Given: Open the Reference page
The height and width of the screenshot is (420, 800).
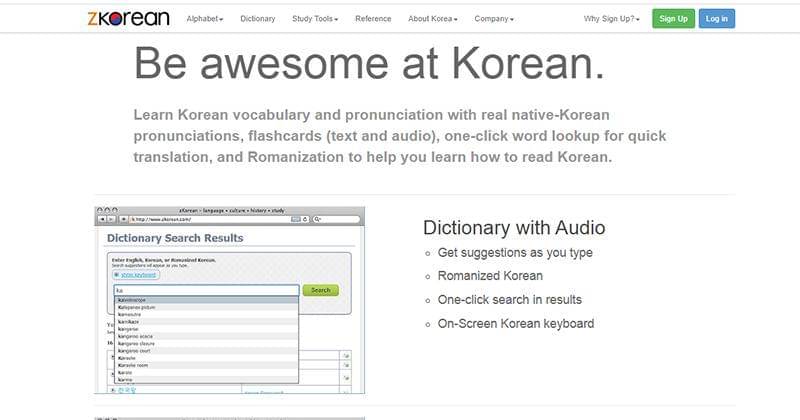Looking at the screenshot, I should tap(373, 18).
